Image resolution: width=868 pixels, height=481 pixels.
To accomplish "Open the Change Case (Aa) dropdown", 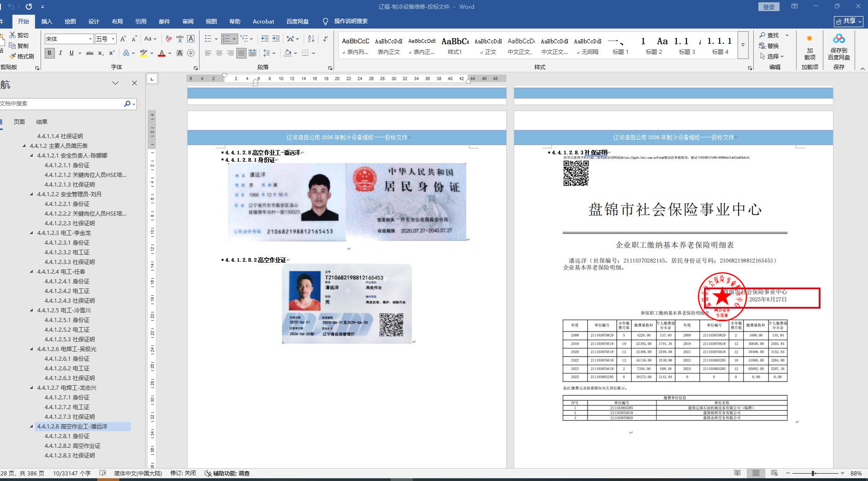I will [x=150, y=39].
